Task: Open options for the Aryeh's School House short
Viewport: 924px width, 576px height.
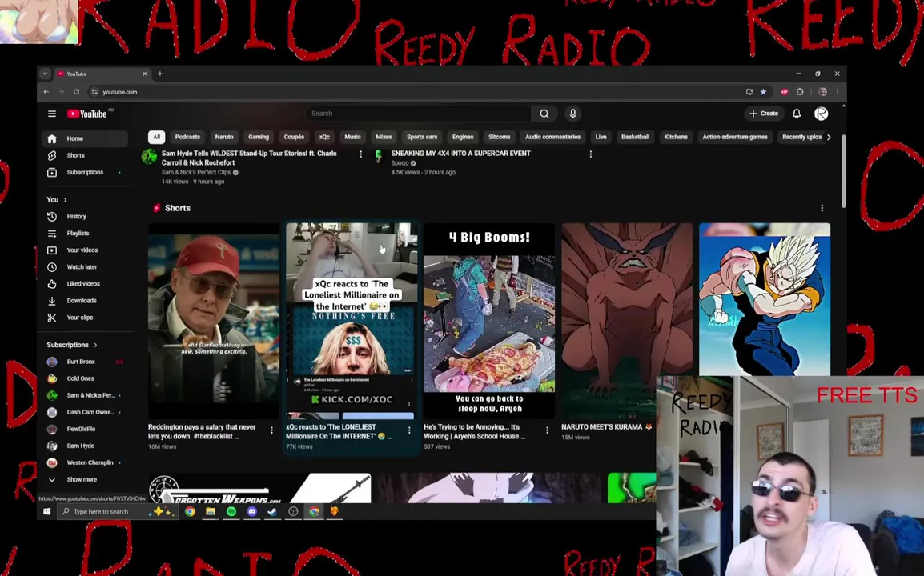Action: [548, 430]
